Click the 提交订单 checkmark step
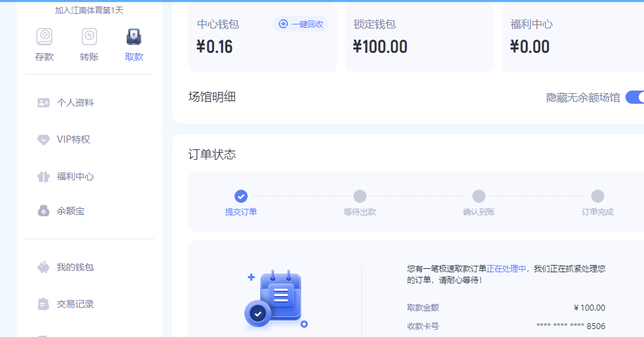The height and width of the screenshot is (337, 644). 241,196
